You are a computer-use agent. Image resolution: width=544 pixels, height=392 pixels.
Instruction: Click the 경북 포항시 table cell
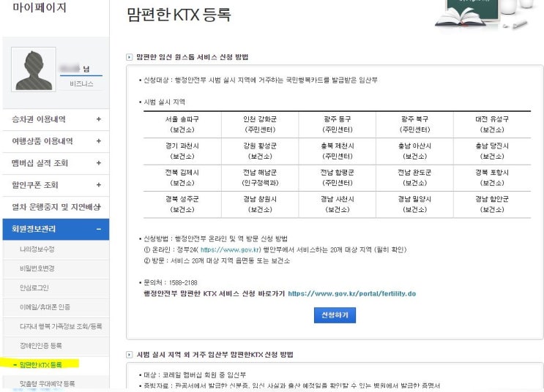[x=492, y=178]
